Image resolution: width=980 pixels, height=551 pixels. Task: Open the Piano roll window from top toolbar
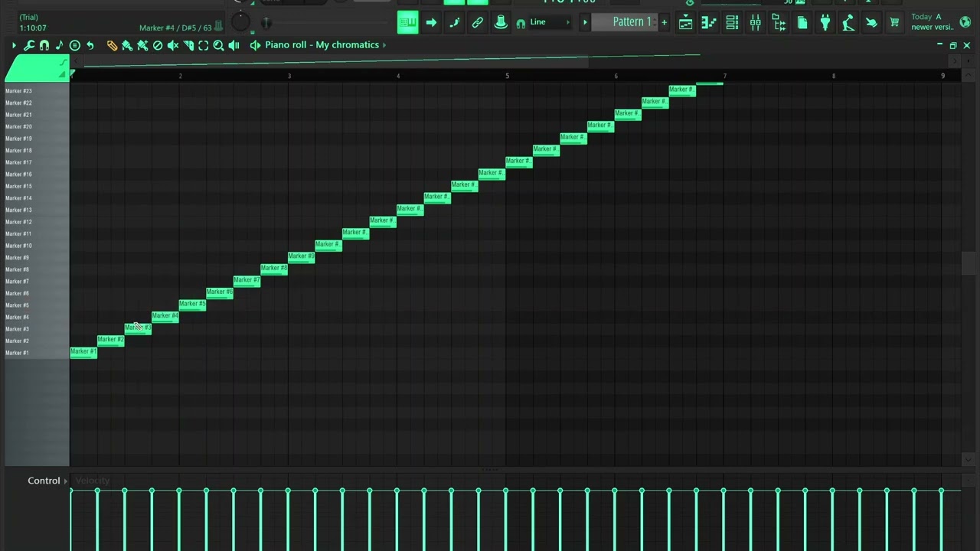click(x=709, y=23)
